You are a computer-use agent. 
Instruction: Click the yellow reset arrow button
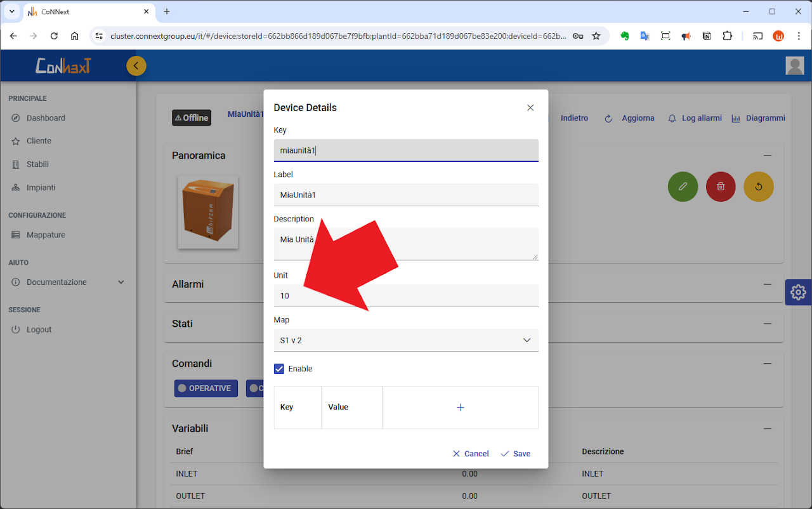tap(759, 187)
